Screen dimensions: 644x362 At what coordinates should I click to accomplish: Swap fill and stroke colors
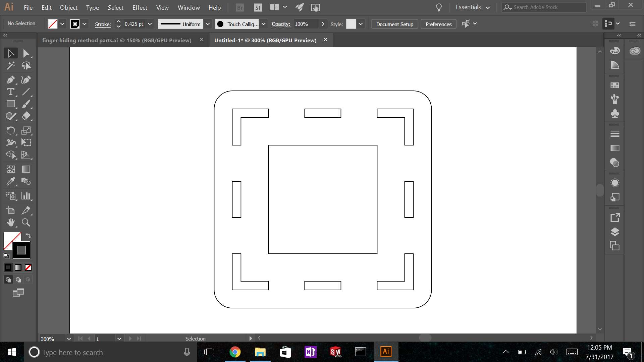point(29,235)
